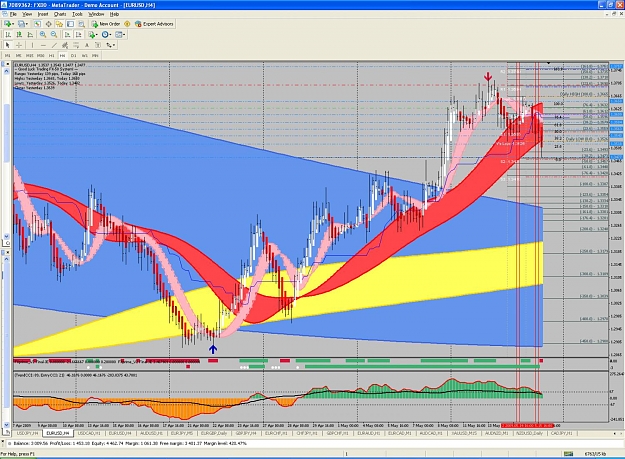Open the Tools menu

pyautogui.click(x=77, y=14)
